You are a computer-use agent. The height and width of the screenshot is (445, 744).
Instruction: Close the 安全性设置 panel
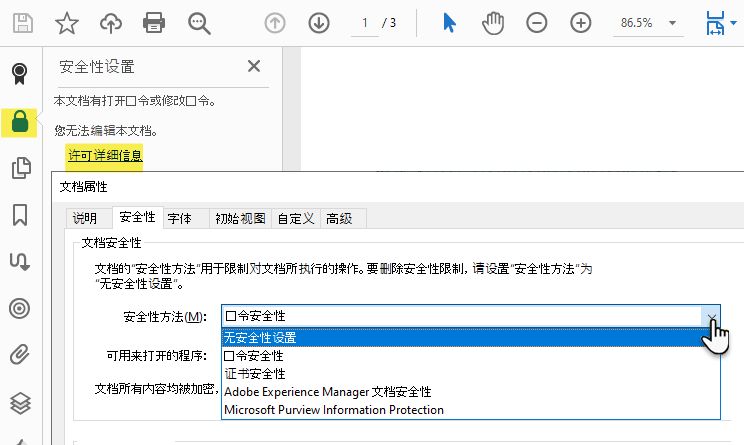[x=254, y=66]
